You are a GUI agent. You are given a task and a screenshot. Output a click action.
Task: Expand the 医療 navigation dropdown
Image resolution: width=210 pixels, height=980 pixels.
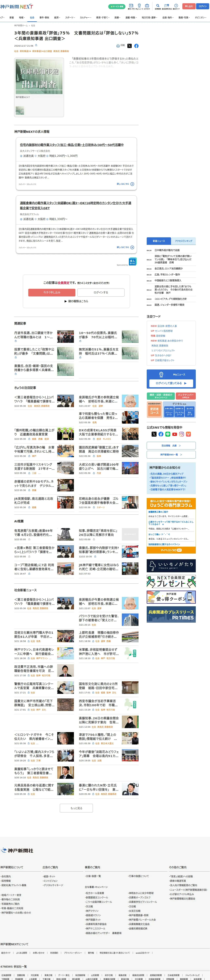click(117, 17)
